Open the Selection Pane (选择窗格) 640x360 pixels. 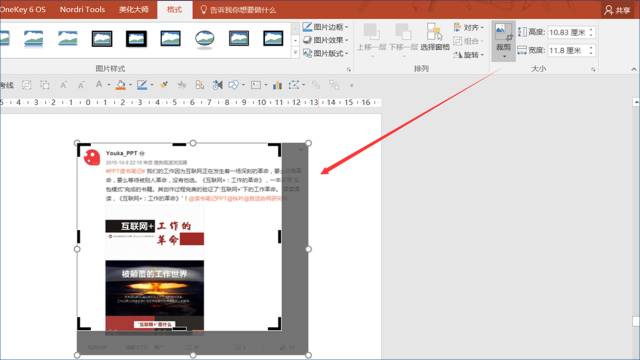point(435,37)
